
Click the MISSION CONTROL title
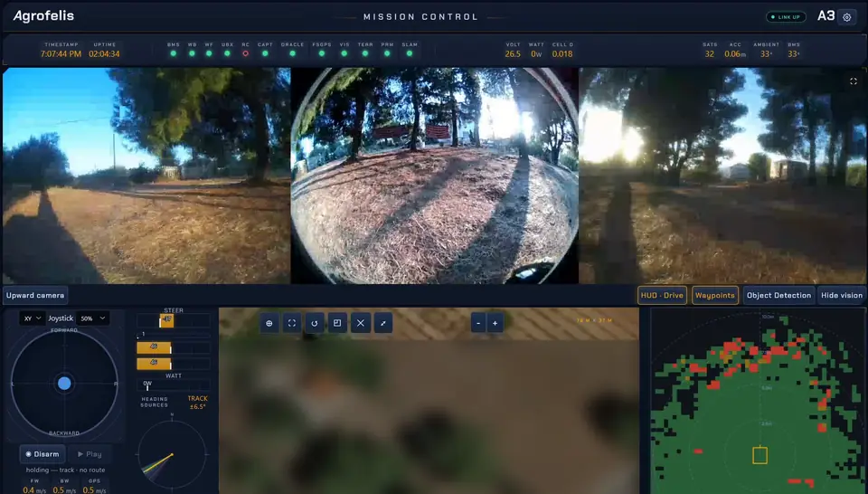point(420,17)
